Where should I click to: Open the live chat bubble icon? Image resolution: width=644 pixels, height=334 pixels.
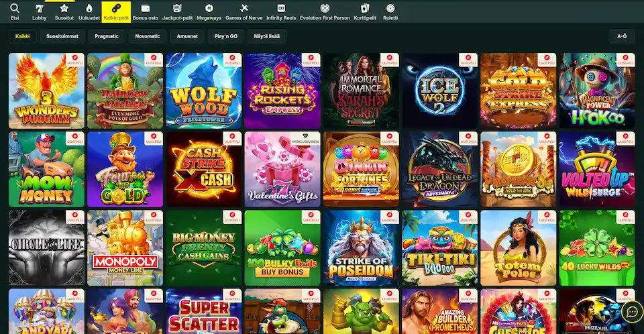[x=631, y=312]
